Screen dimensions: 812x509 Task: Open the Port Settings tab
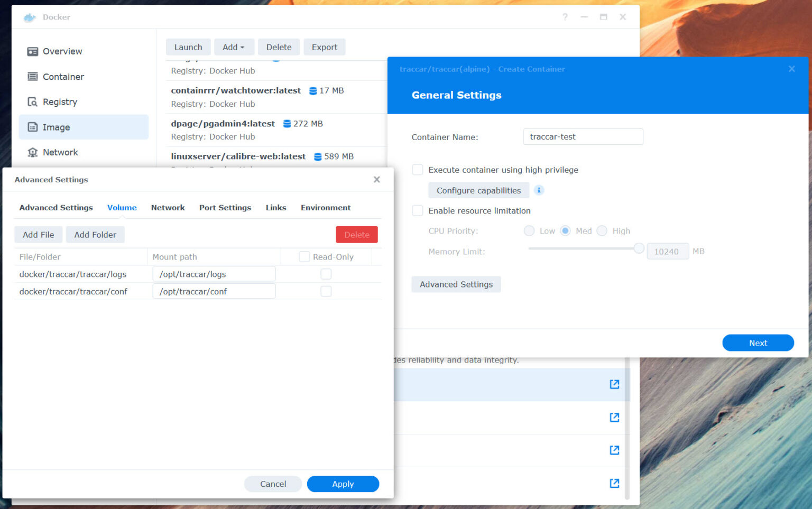(x=225, y=208)
